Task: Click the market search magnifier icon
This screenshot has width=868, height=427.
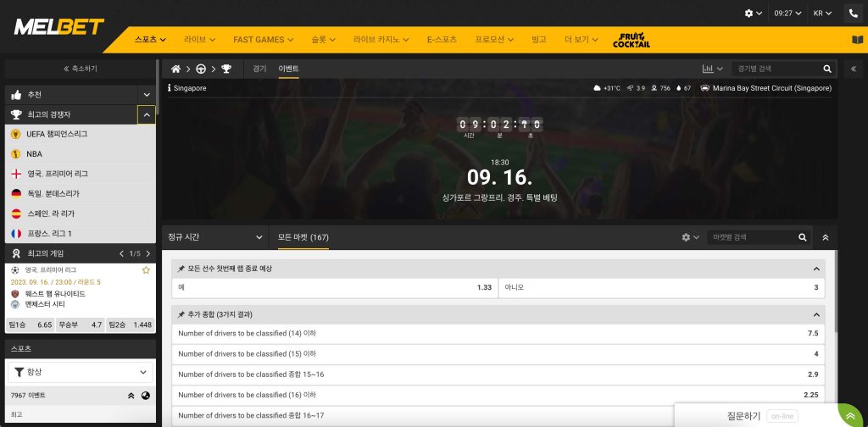Action: (x=802, y=237)
